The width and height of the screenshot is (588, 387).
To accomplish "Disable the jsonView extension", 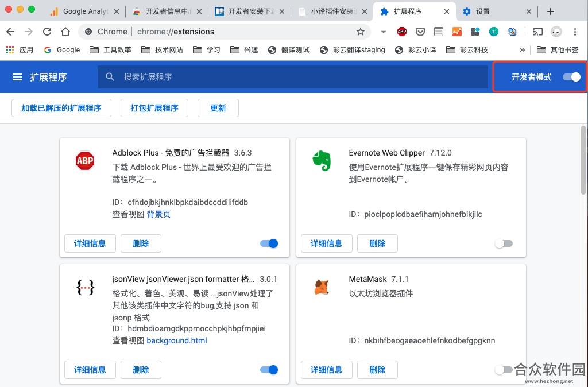I will tap(269, 370).
